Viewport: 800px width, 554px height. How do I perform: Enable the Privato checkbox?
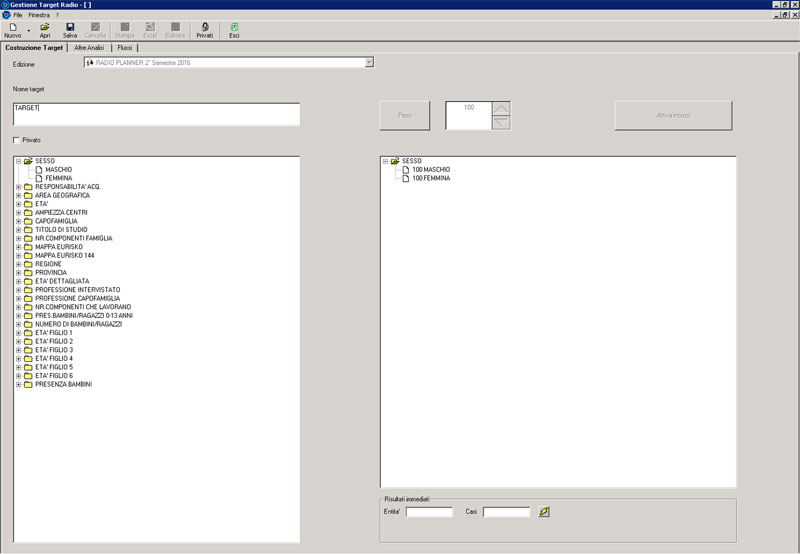(x=17, y=140)
